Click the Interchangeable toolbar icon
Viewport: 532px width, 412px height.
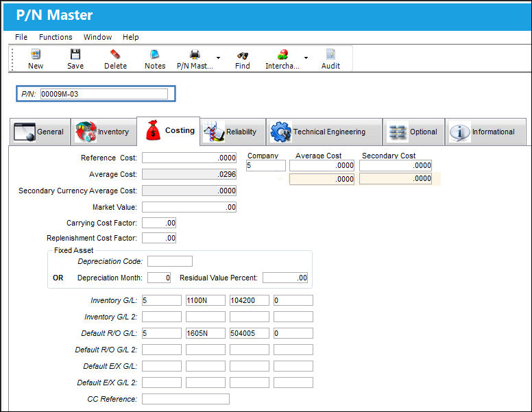[x=282, y=54]
